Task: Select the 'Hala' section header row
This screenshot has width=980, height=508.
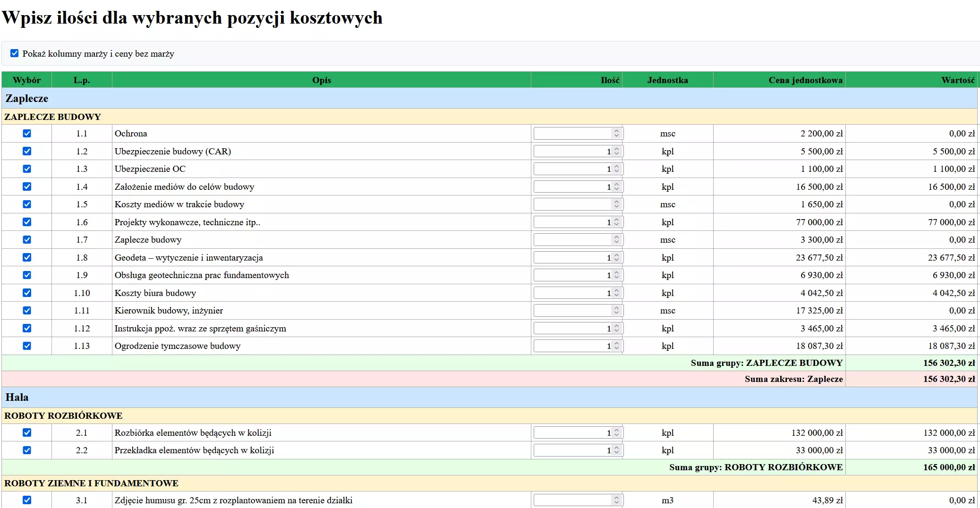Action: [489, 398]
